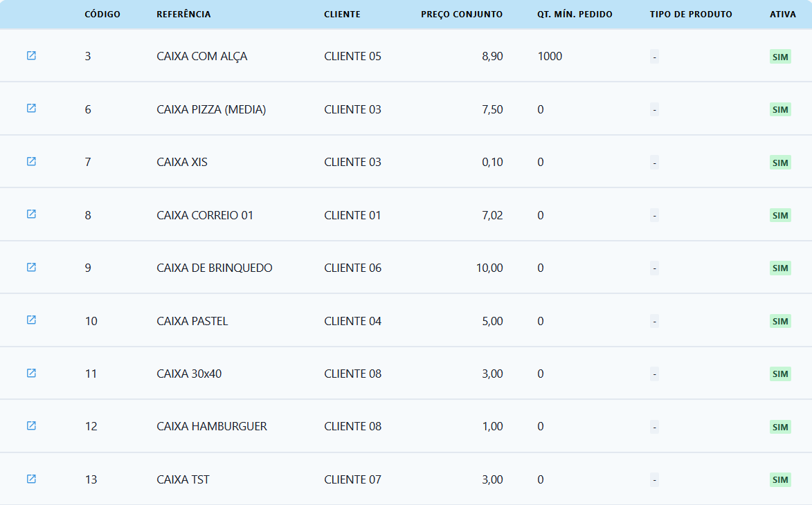Click the open icon beside CAIXA 30x40
Screen dimensions: 812x505
[x=31, y=373]
